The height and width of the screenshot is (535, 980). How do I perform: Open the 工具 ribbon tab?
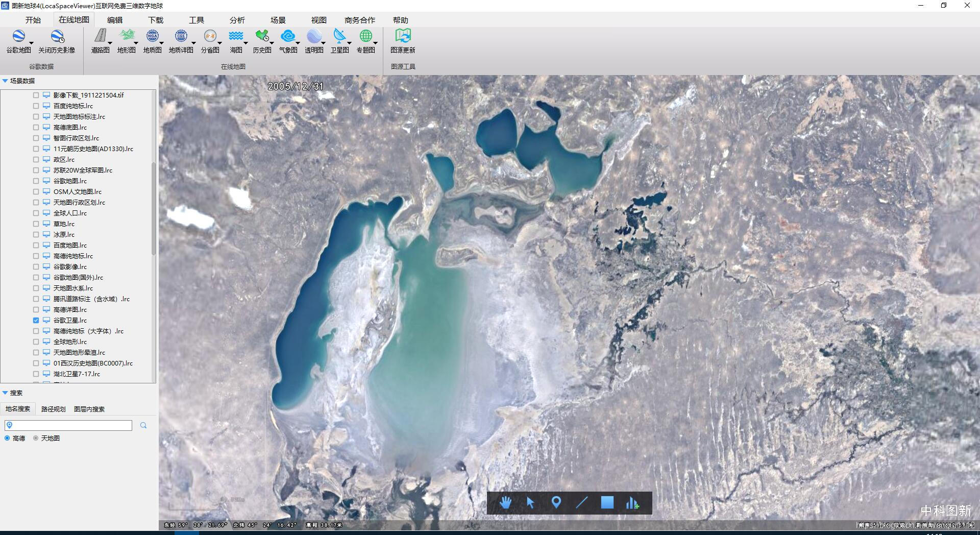pos(197,20)
